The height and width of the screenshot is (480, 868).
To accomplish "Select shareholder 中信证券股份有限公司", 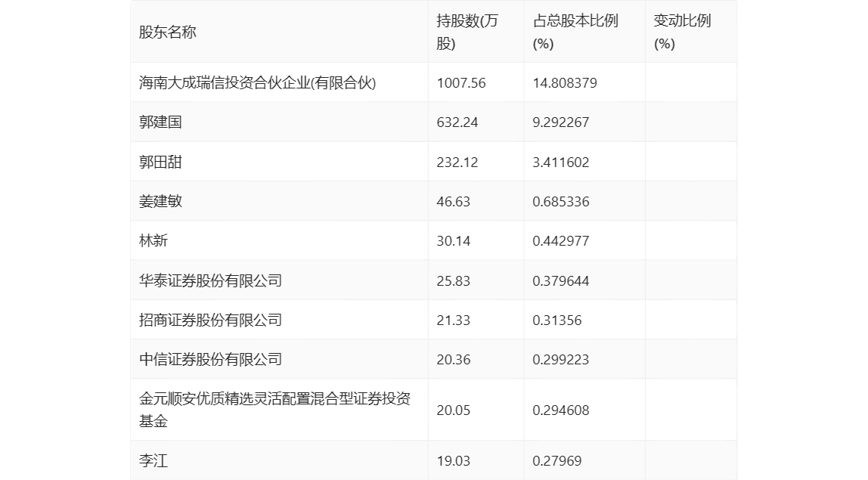I will pos(210,359).
